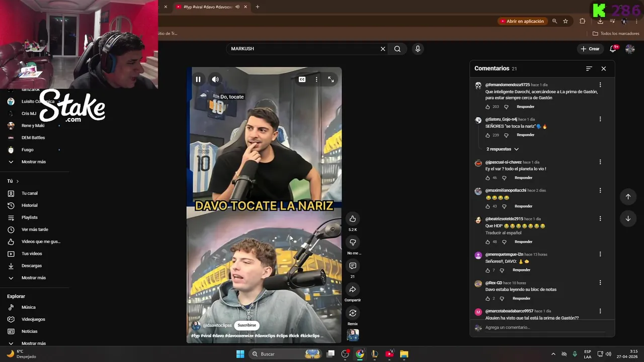Open the taskbar volume control

pos(608,354)
